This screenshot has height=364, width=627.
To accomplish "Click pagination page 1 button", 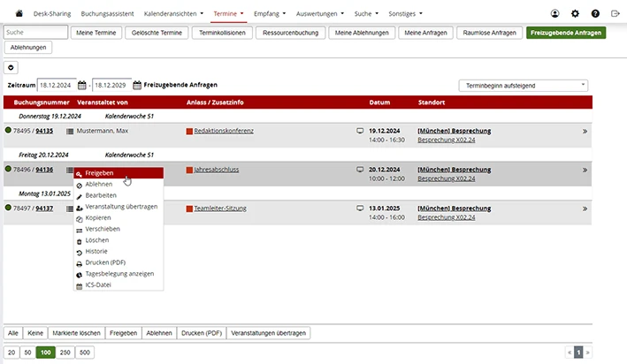I will pos(578,353).
